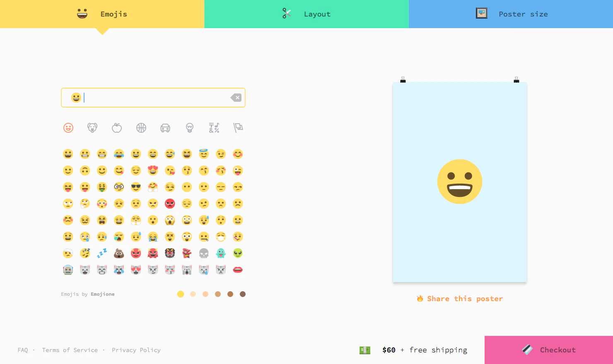Open the Share this poster link
Image resolution: width=613 pixels, height=364 pixels.
coord(460,298)
